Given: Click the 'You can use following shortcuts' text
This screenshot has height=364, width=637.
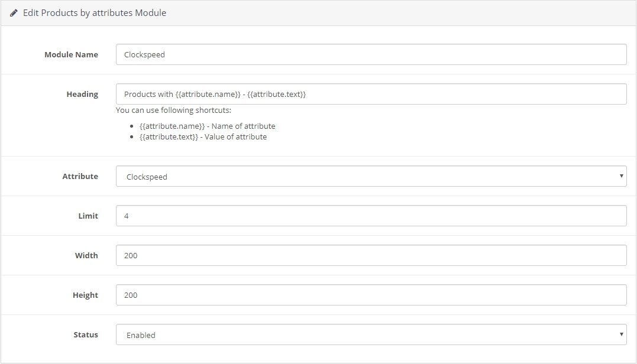Looking at the screenshot, I should (173, 110).
